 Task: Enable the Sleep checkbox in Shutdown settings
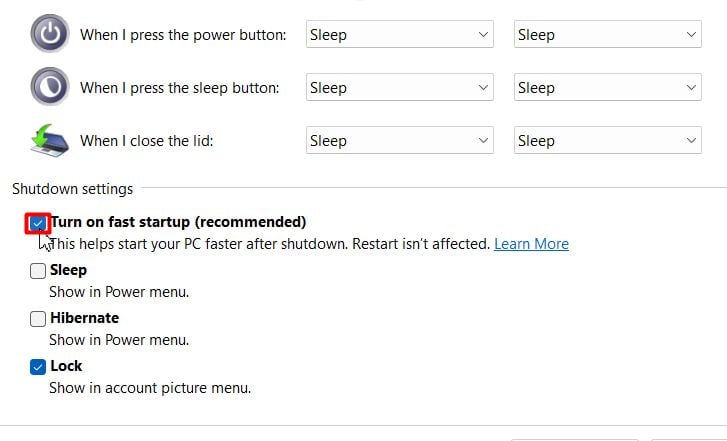[x=38, y=271]
